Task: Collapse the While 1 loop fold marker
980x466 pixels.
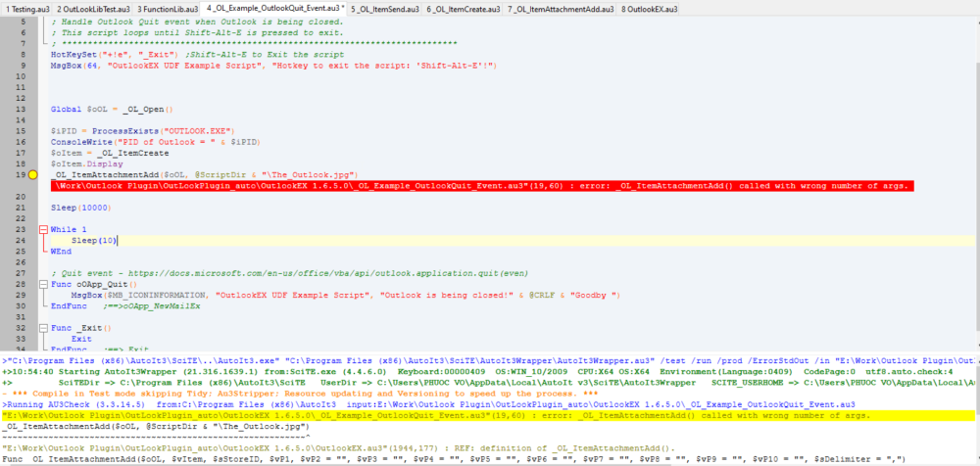Action: (x=43, y=229)
